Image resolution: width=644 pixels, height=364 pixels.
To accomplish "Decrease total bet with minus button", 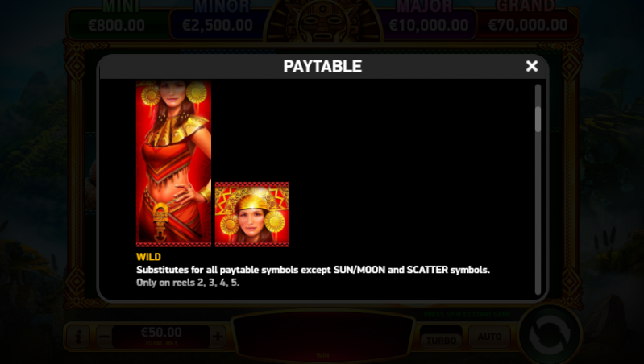I will click(104, 337).
